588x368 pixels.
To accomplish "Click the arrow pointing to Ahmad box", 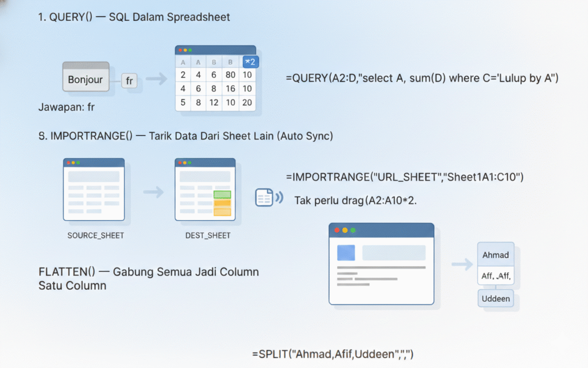I will [x=462, y=264].
